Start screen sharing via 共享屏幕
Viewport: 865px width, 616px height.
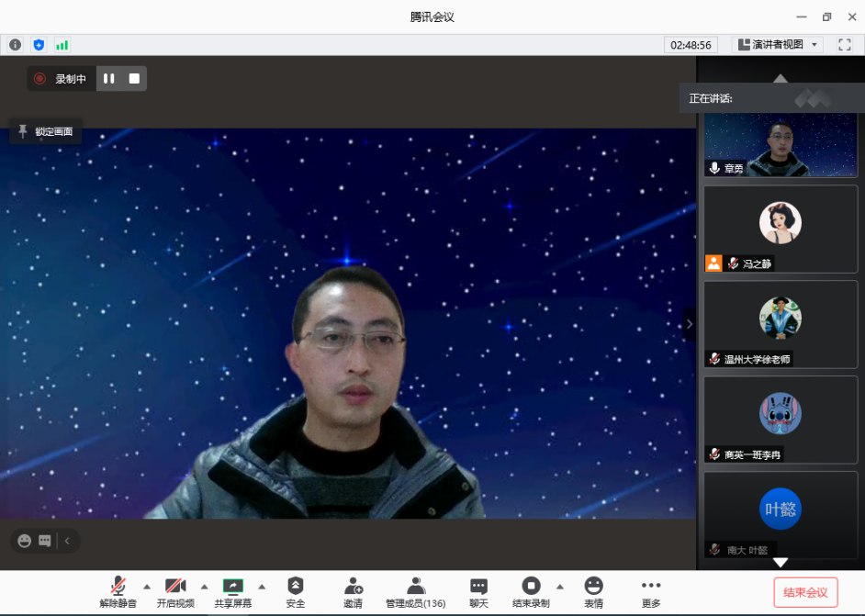233,587
